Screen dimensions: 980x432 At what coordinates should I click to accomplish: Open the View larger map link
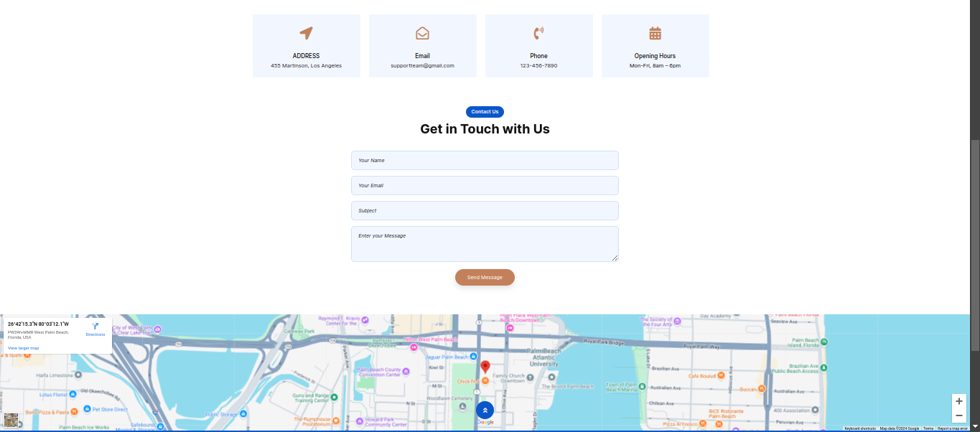pos(24,348)
